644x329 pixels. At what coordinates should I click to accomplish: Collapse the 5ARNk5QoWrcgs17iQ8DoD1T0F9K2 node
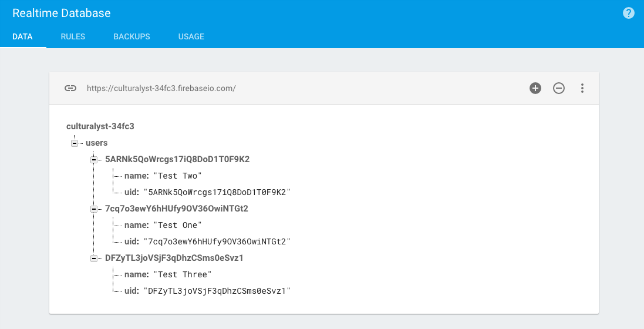point(94,160)
